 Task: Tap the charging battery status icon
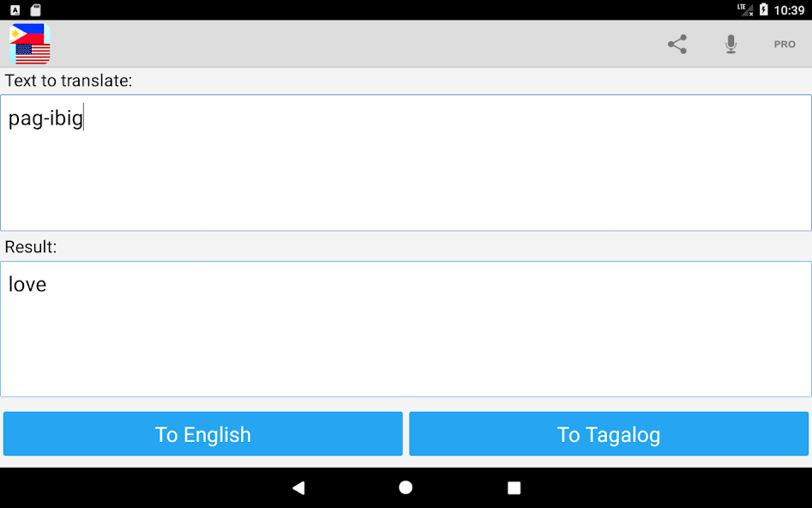click(763, 9)
